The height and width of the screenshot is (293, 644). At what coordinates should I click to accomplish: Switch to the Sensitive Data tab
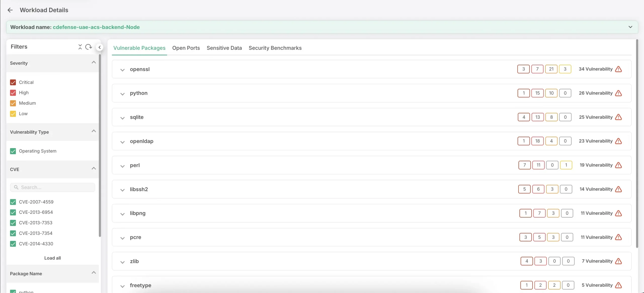pyautogui.click(x=224, y=48)
